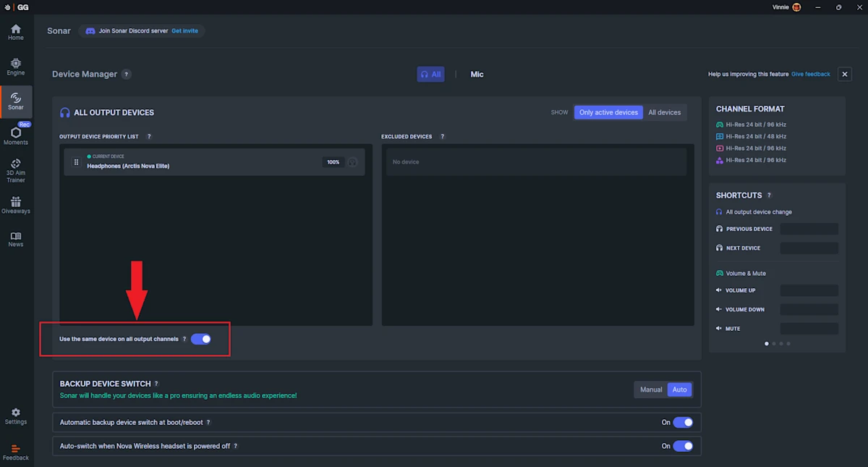The width and height of the screenshot is (868, 467).
Task: Click the Device Manager help icon
Action: pyautogui.click(x=127, y=74)
